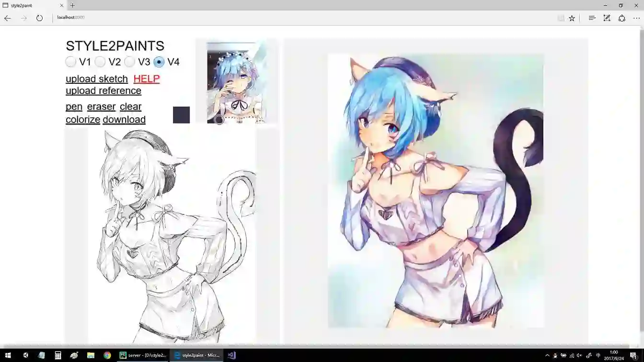Launch Chrome from the taskbar
This screenshot has width=644, height=362.
pos(107,355)
